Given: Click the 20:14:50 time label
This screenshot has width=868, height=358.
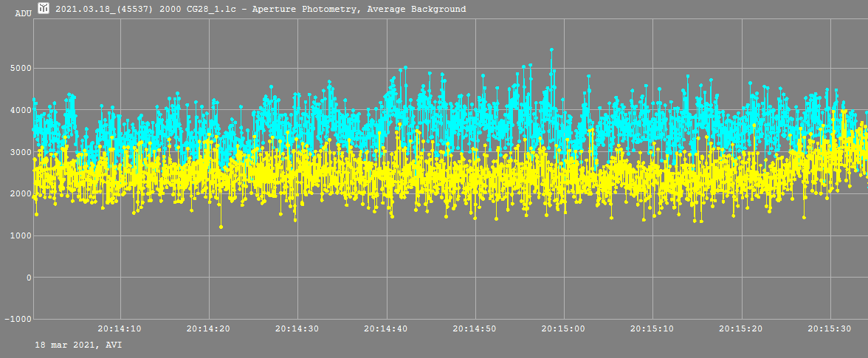Looking at the screenshot, I should click(x=475, y=328).
